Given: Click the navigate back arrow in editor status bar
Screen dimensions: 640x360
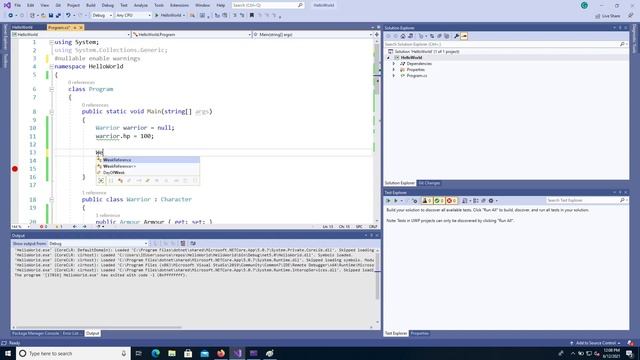Looking at the screenshot, I should [75, 227].
